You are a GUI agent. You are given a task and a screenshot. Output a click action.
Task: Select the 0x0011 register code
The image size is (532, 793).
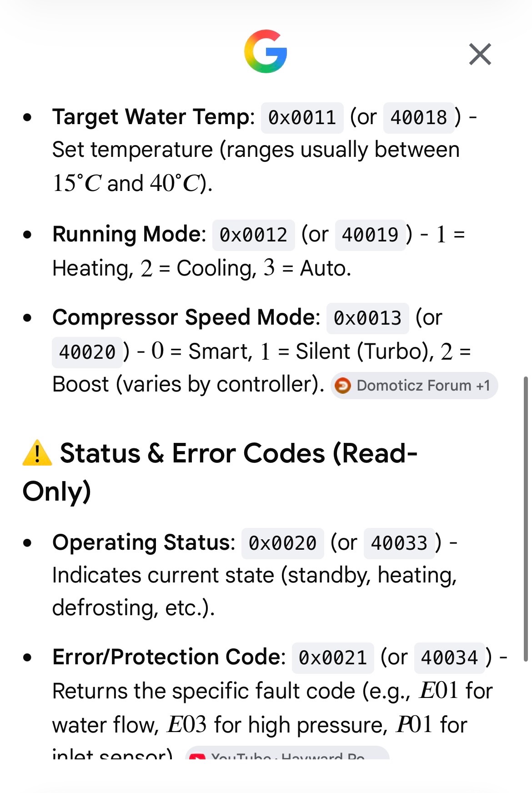(302, 118)
